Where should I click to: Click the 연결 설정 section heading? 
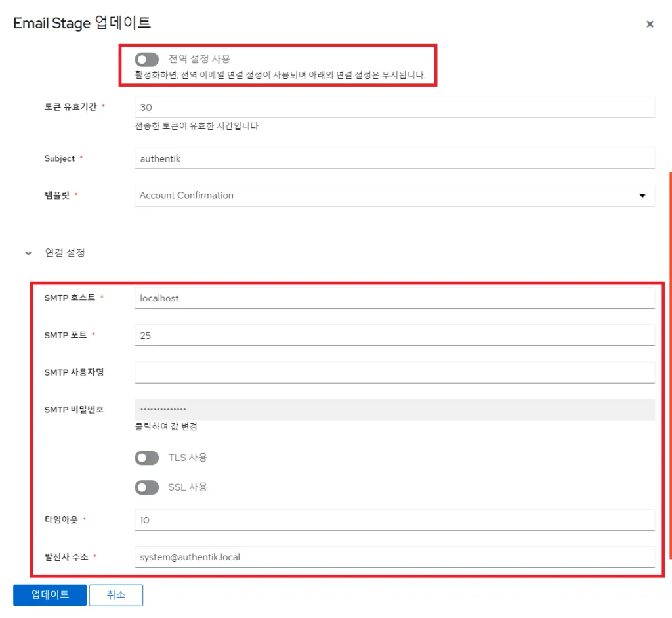(x=66, y=253)
